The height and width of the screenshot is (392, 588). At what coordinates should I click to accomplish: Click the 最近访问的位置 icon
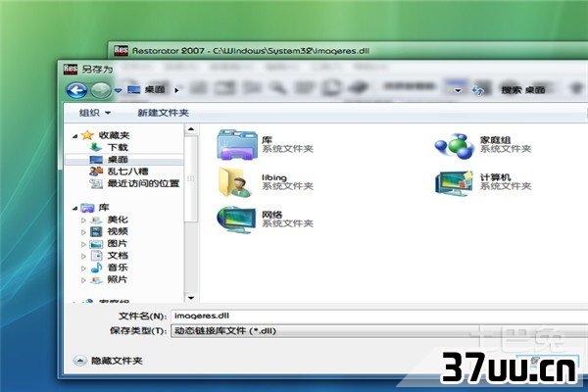point(96,183)
